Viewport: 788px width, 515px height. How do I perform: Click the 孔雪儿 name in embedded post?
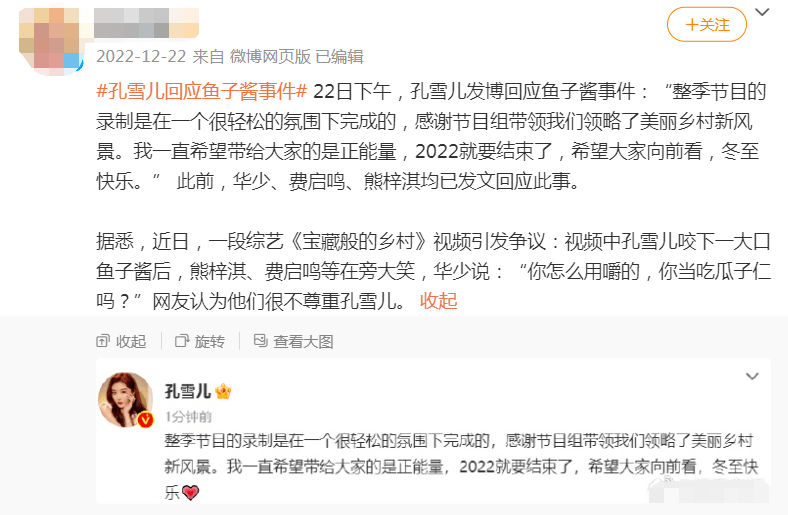coord(187,391)
